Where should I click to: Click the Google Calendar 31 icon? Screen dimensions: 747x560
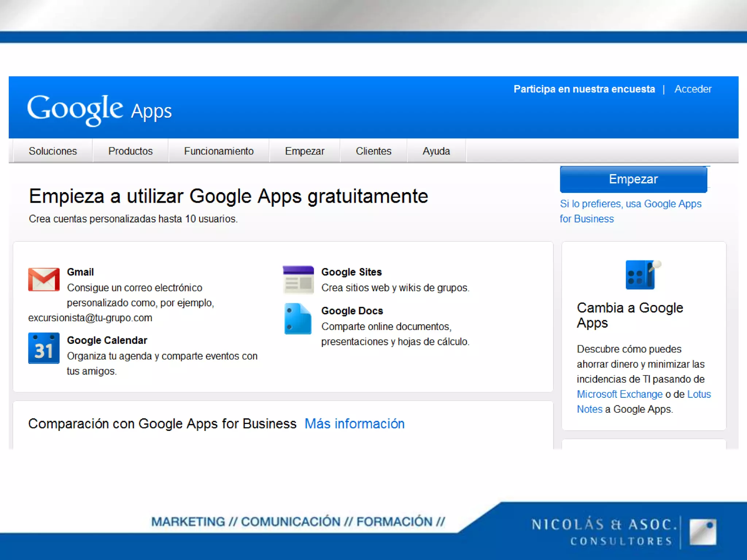coord(44,348)
